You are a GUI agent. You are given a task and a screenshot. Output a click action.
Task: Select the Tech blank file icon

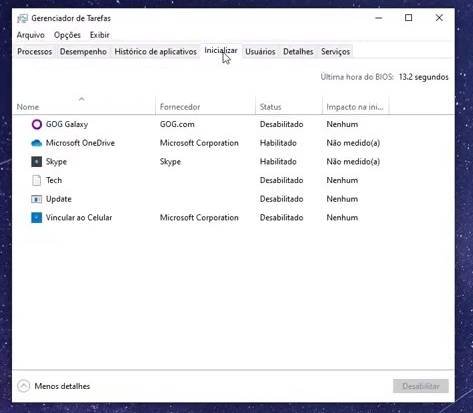coord(37,180)
